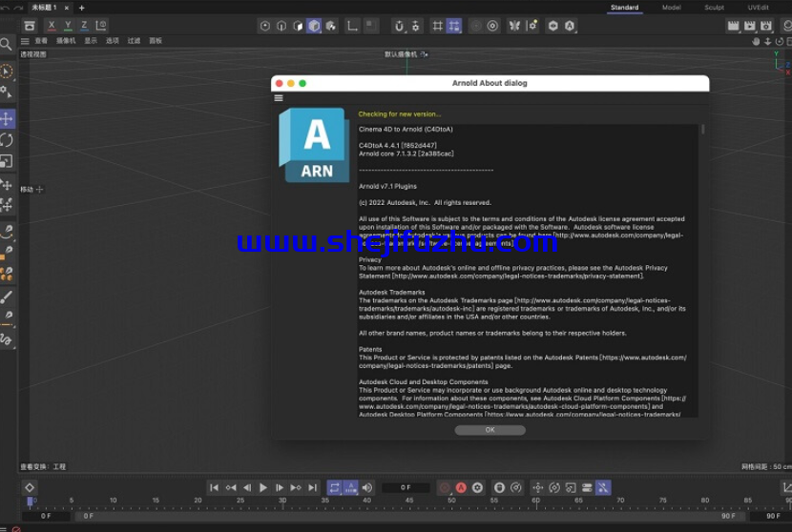Viewport: 792px width, 532px height.
Task: Click the hexagon icon left of Arnold A
Action: (x=553, y=26)
